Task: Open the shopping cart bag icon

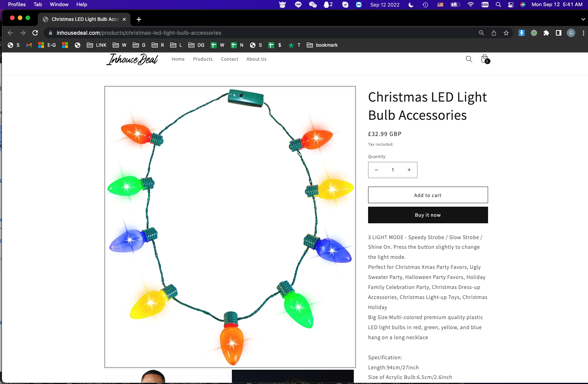Action: [x=485, y=59]
